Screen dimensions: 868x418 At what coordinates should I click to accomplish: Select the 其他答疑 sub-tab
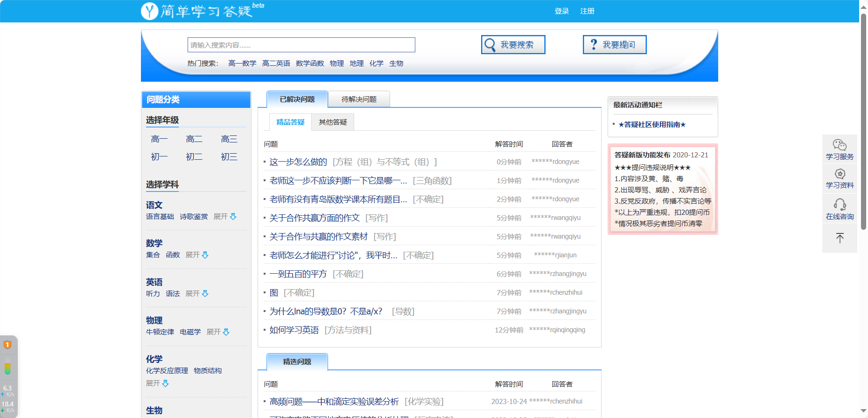(x=333, y=122)
